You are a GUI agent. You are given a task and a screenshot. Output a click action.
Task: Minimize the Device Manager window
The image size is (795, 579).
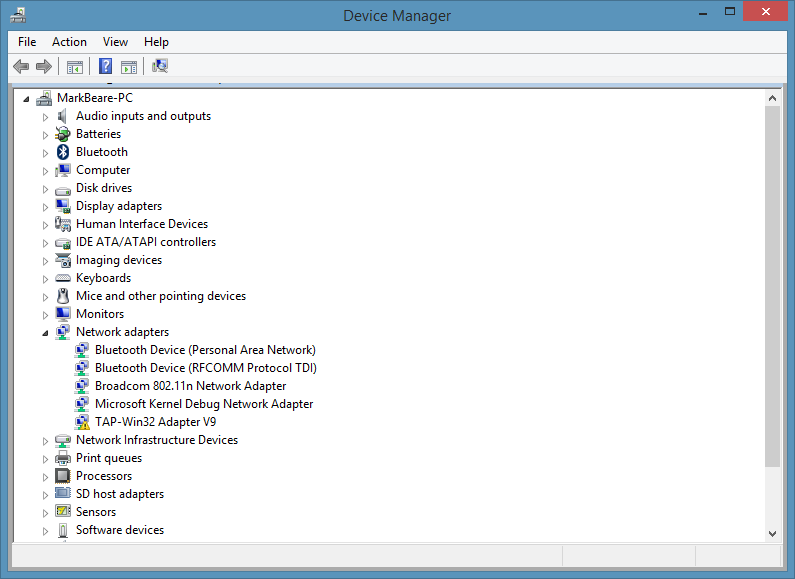click(x=703, y=13)
